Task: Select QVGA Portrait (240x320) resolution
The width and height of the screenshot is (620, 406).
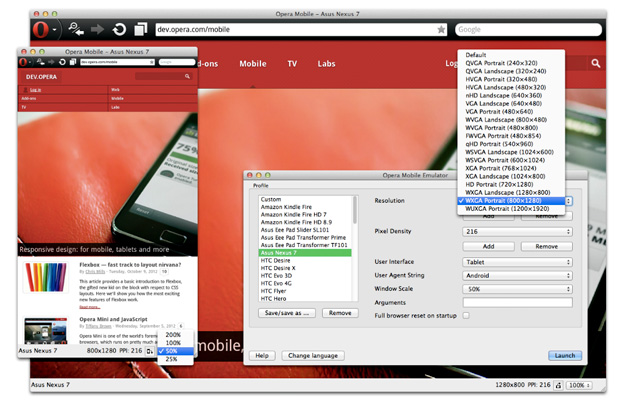Action: pyautogui.click(x=510, y=63)
